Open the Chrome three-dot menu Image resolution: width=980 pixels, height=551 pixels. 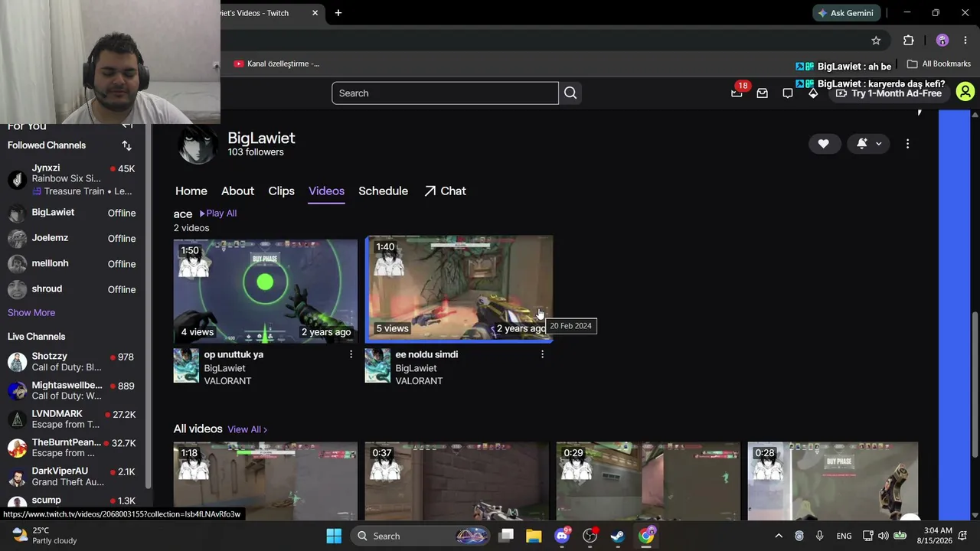(x=965, y=41)
